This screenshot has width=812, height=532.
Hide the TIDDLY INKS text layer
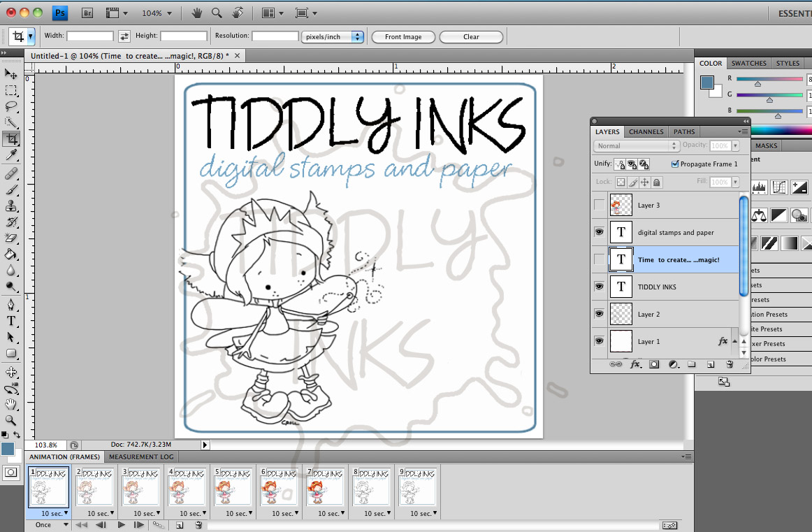(599, 287)
